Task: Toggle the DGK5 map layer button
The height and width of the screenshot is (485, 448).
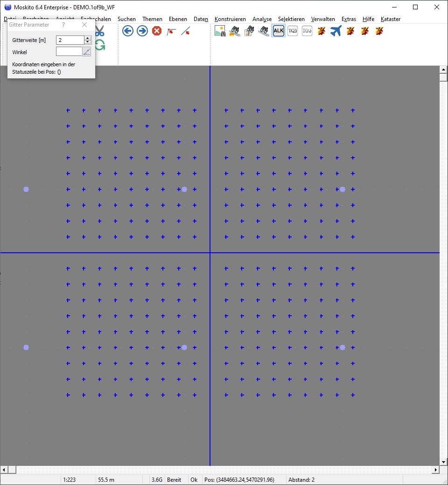Action: click(x=307, y=31)
